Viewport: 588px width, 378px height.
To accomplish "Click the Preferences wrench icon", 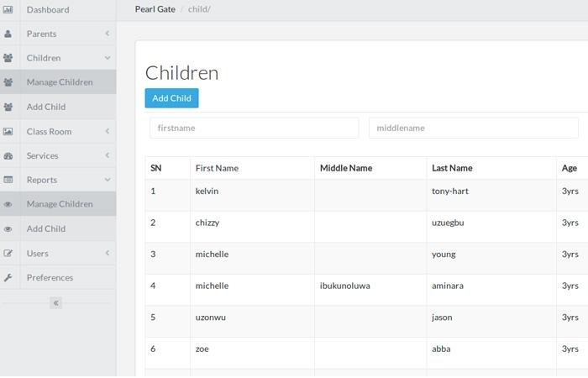I will coord(8,278).
